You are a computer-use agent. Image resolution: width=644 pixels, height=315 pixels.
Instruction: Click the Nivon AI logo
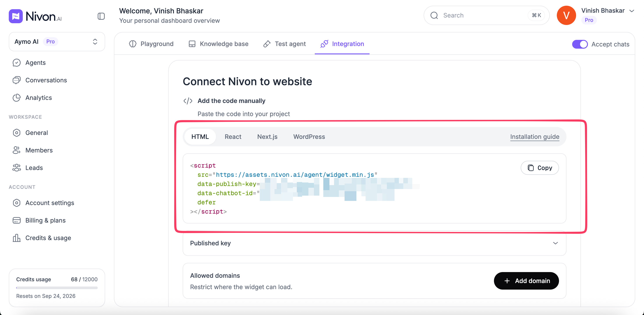click(35, 16)
